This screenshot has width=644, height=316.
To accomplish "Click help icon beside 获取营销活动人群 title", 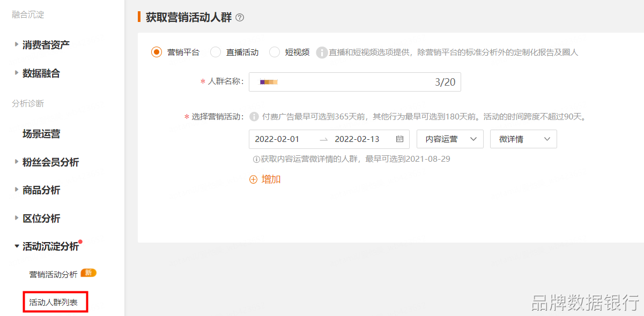I will tap(240, 18).
